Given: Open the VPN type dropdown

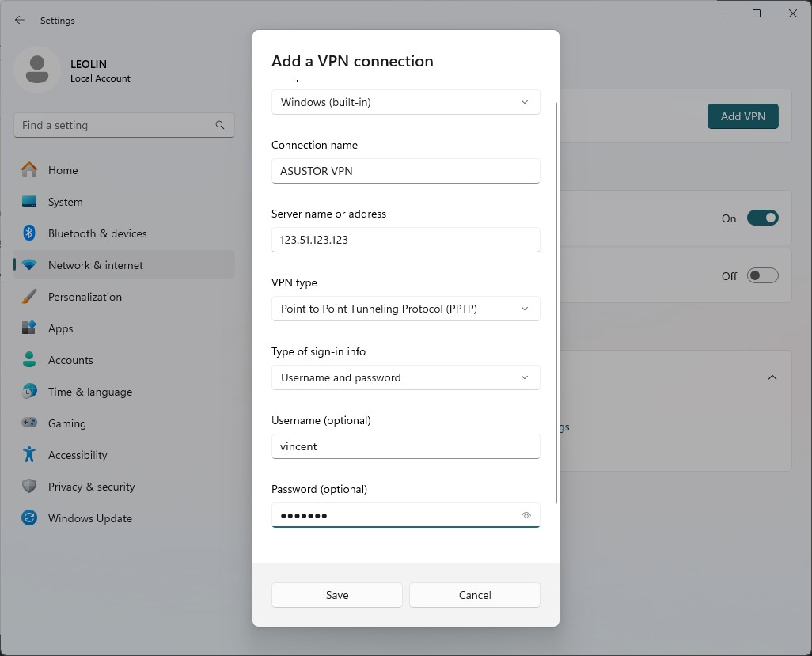Looking at the screenshot, I should click(405, 309).
